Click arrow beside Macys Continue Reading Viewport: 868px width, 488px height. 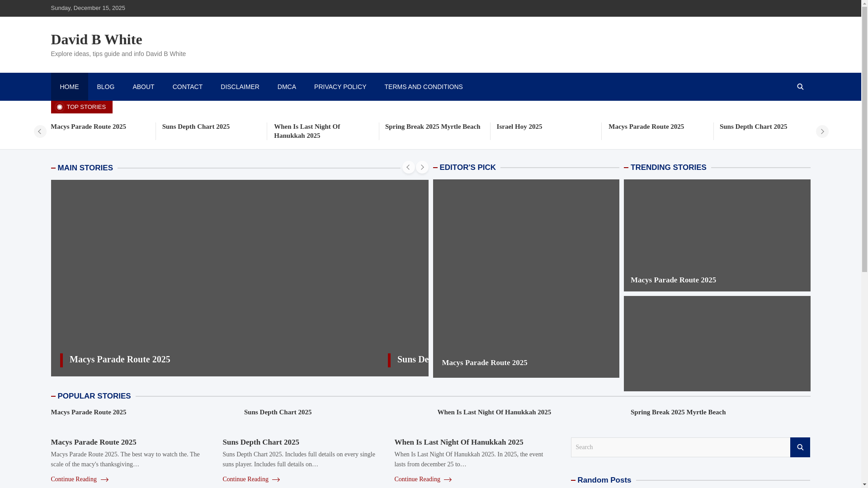(x=104, y=479)
